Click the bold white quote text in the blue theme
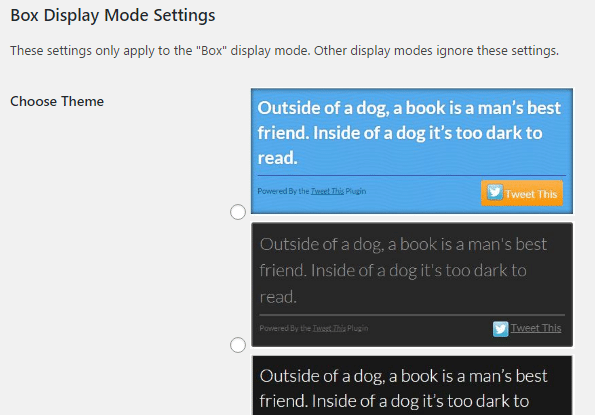 click(409, 133)
